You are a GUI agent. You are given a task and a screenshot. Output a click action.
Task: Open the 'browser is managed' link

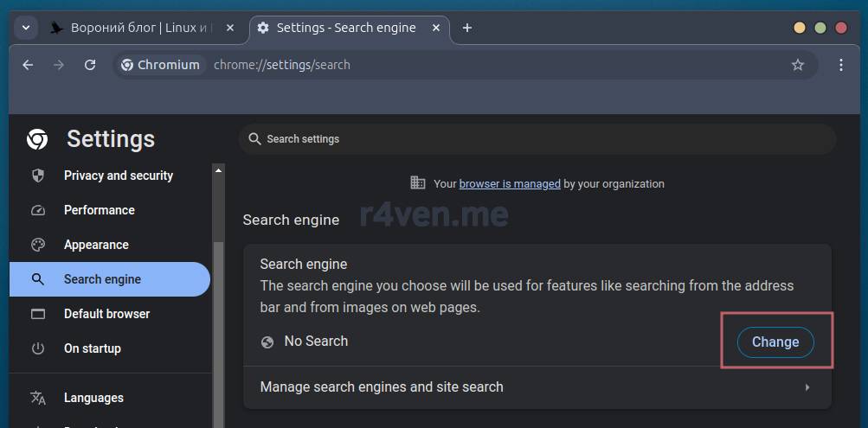tap(510, 183)
